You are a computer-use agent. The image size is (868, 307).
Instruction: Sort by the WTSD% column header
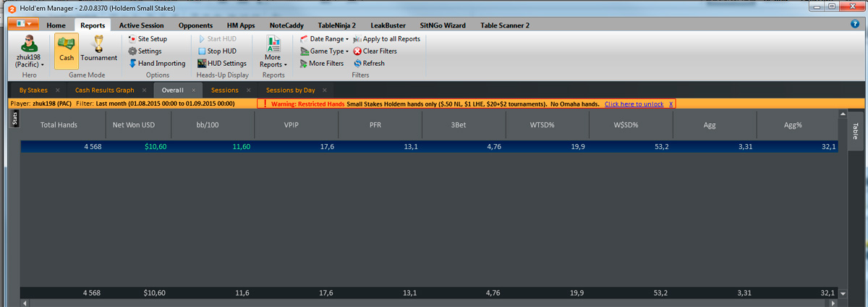click(548, 125)
